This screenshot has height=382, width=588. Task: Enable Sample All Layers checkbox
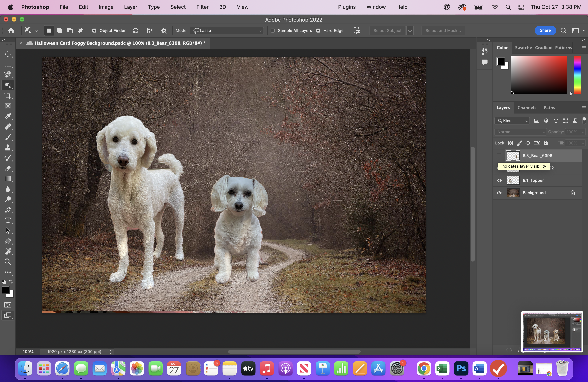tap(273, 31)
